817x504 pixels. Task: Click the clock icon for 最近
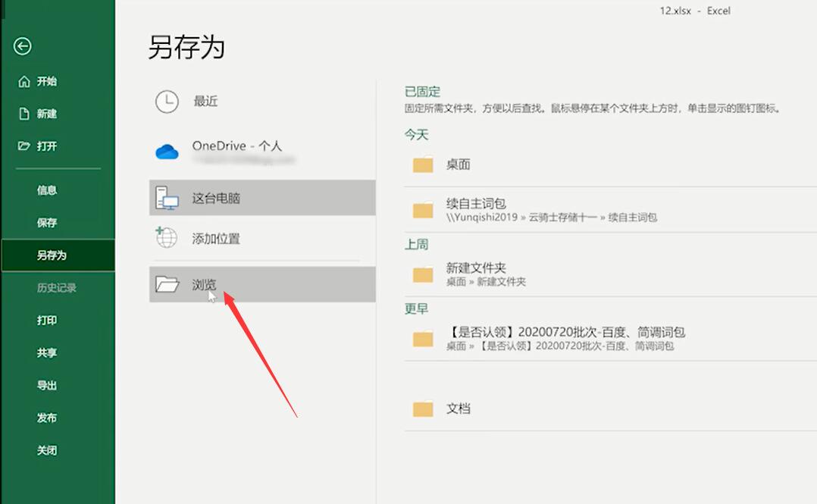coord(167,102)
